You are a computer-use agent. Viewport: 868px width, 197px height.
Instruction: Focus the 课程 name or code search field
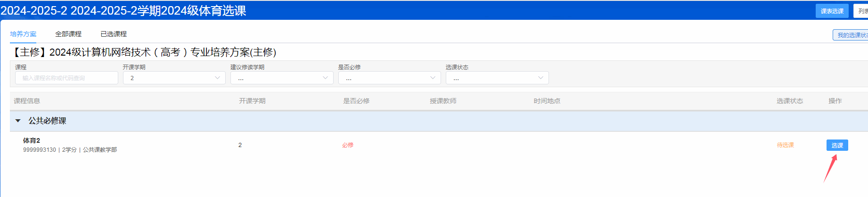tap(66, 78)
